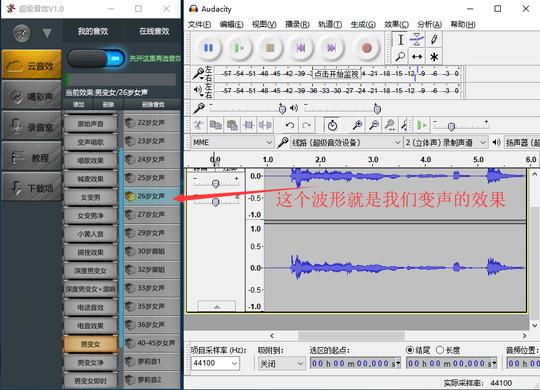Open the 录音室 sidebar button
The image size is (540, 390).
32,126
